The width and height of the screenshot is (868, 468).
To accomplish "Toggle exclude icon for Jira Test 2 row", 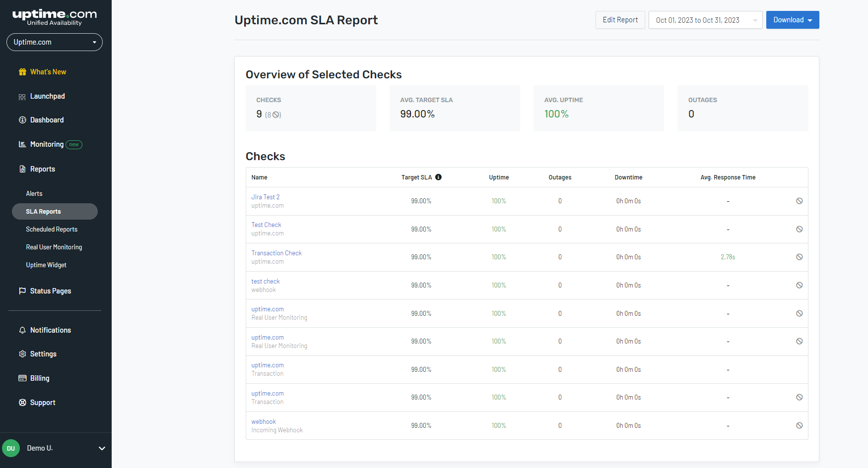I will [x=800, y=201].
